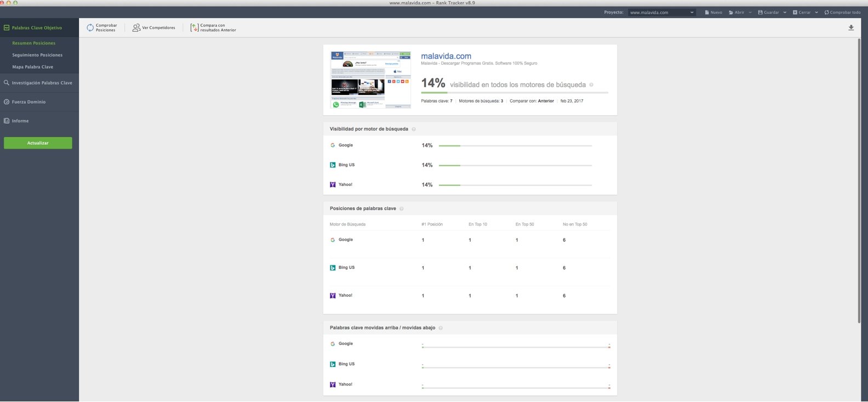
Task: Click the malavida.com site link
Action: point(446,56)
